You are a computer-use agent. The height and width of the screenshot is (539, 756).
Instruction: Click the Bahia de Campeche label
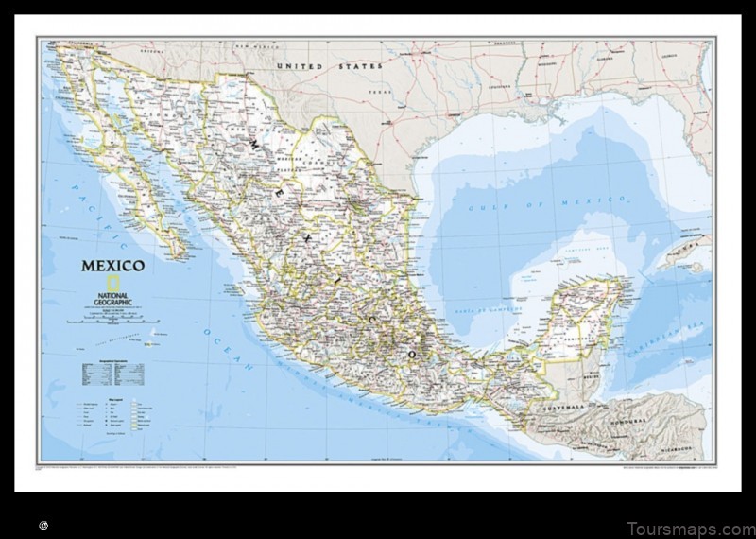point(488,309)
